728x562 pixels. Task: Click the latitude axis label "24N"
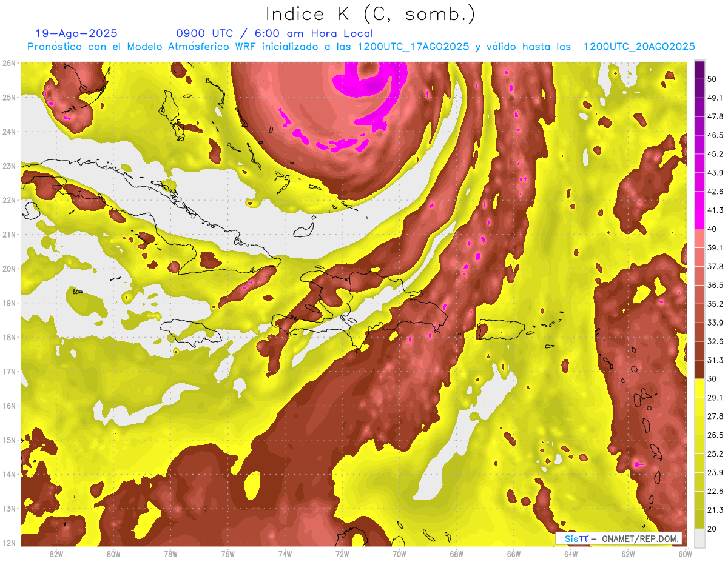(9, 132)
